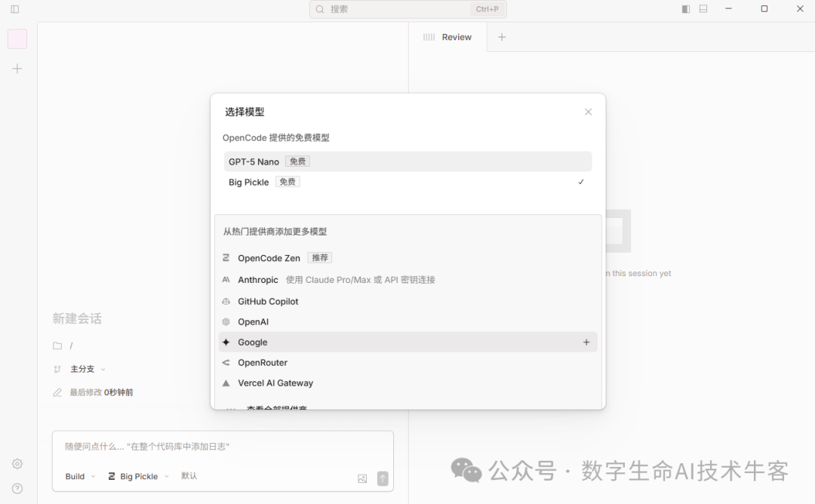Click the 从热门提供商添加更多模型 heading
Screen dimensions: 815x504
[x=275, y=232]
